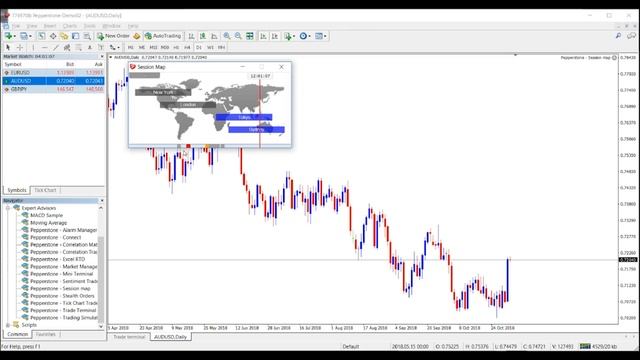Select the text label tool
This screenshot has width=640, height=360.
point(101,48)
